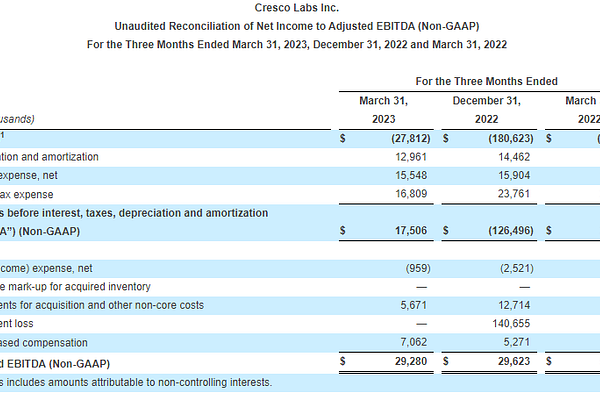Click acquisition costs value 12,714
The width and height of the screenshot is (600, 400).
coord(514,305)
